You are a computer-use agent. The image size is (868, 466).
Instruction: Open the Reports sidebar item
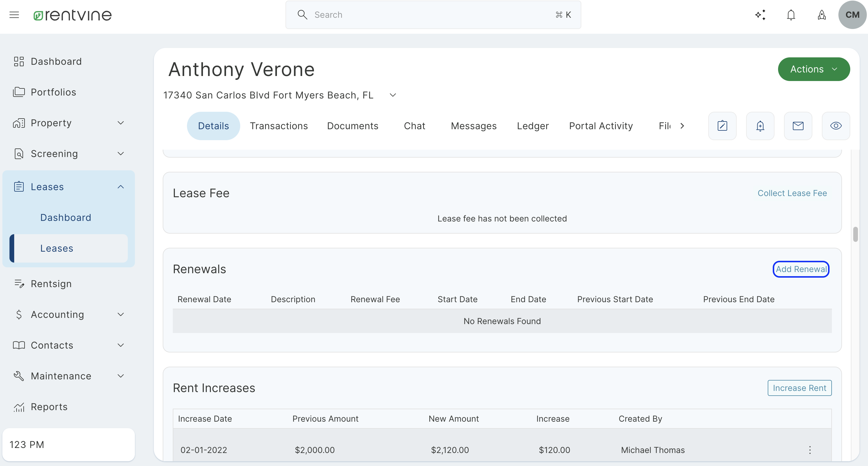pos(49,407)
